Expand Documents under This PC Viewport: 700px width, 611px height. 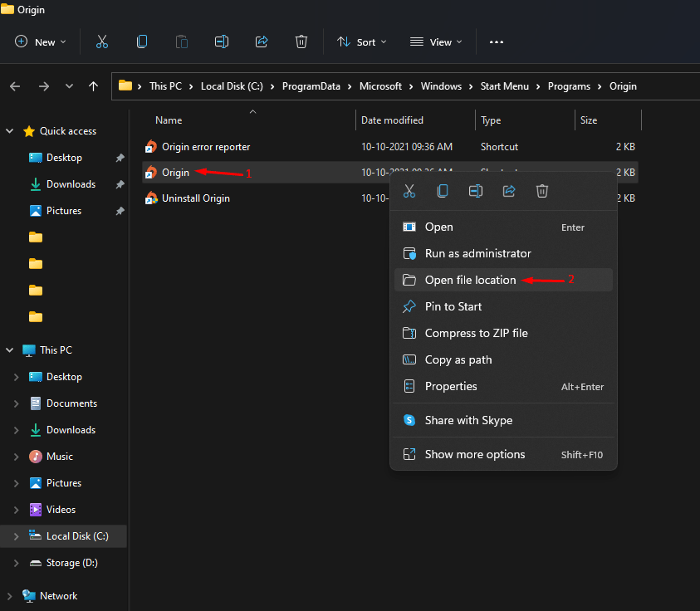(x=17, y=403)
